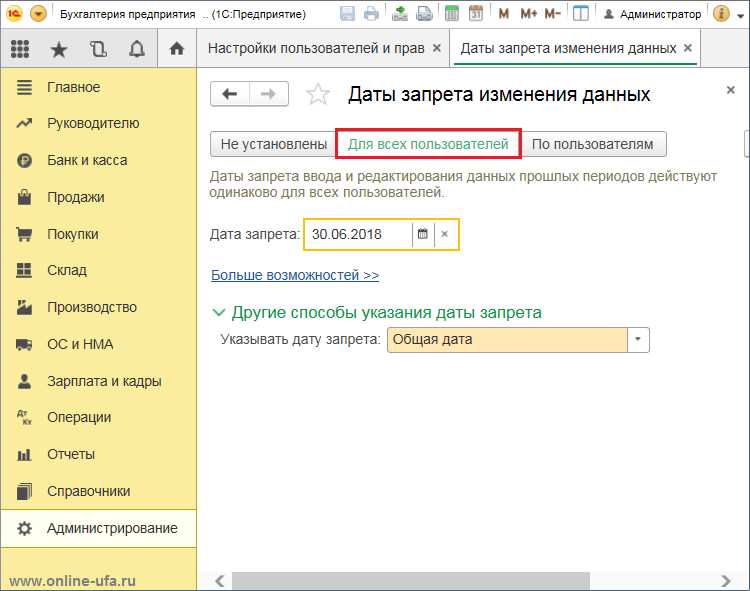Click the M+ memory button
The image size is (750, 591).
[x=528, y=14]
